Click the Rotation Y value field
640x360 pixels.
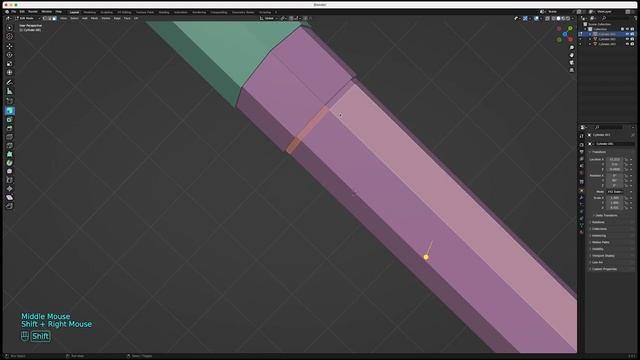(614, 180)
